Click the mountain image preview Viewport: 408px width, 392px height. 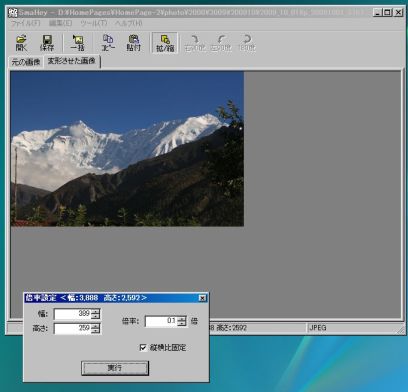point(127,149)
